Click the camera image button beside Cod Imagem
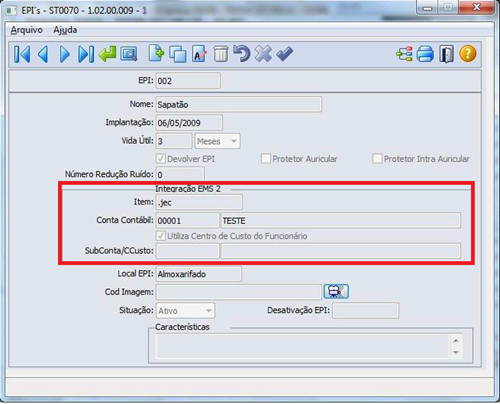 336,292
